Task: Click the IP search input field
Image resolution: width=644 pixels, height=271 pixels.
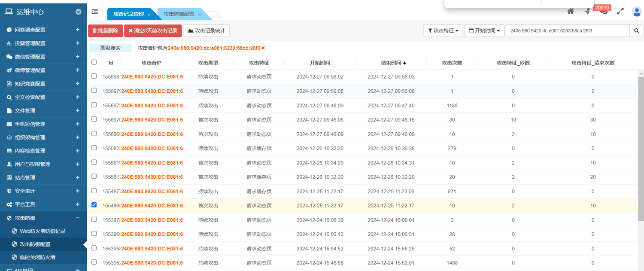Action: 567,31
